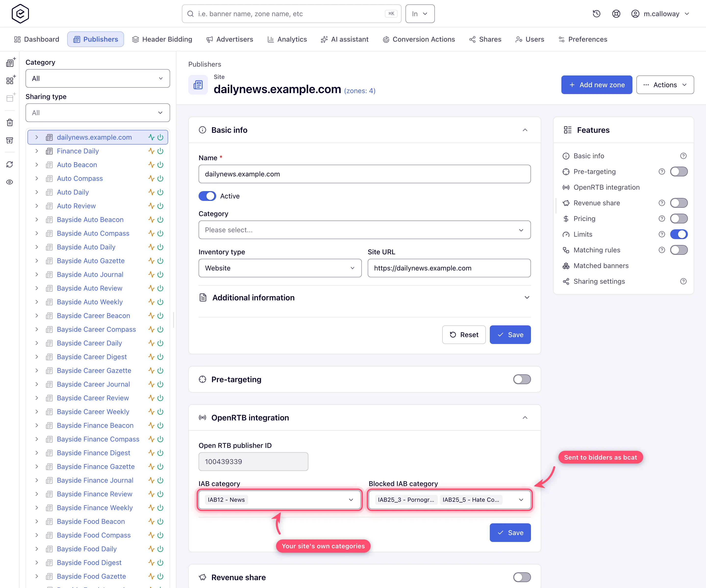Click the add site icon in left rail
Image resolution: width=706 pixels, height=588 pixels.
pyautogui.click(x=11, y=62)
